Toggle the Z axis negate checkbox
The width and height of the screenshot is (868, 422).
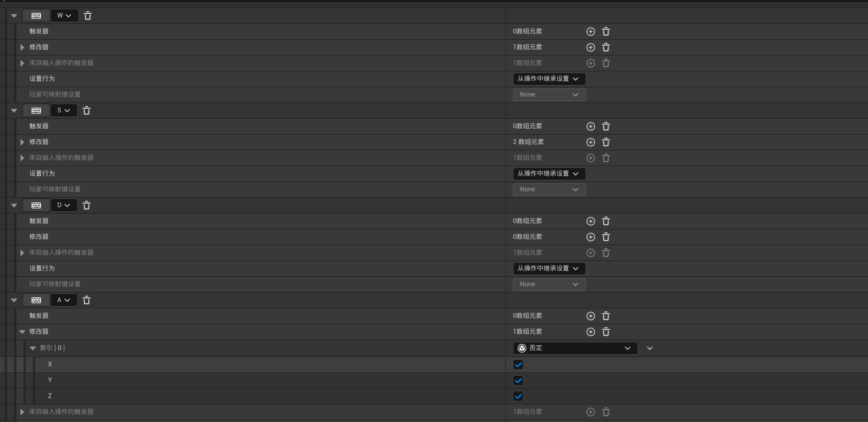(518, 396)
